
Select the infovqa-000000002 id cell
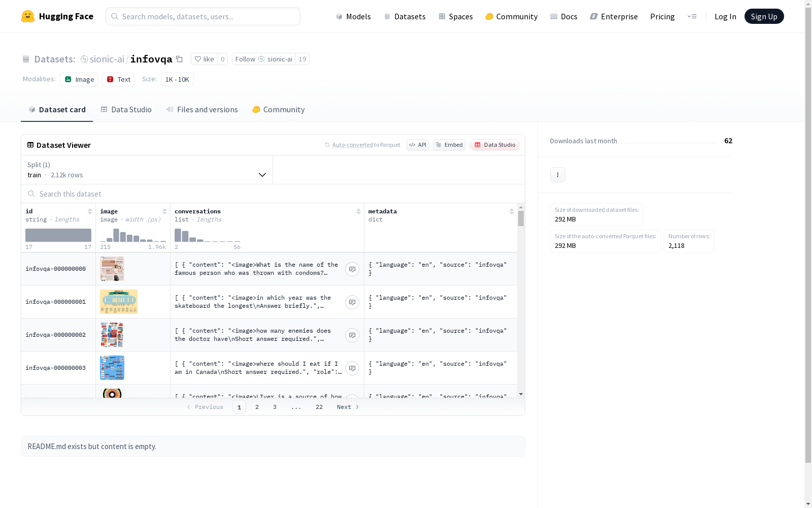tap(58, 335)
